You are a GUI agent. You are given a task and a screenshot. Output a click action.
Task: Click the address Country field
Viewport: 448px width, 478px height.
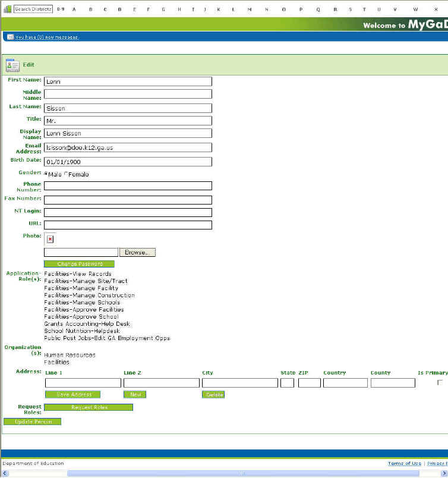(346, 383)
